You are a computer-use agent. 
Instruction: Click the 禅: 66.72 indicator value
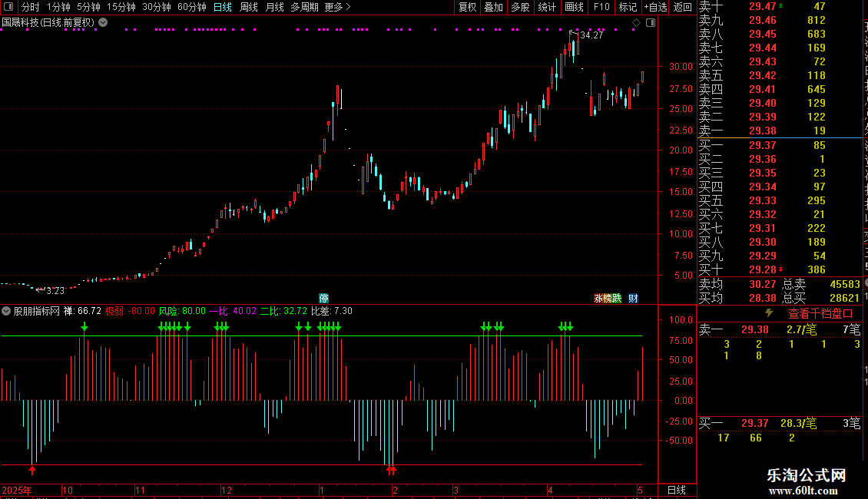click(82, 311)
